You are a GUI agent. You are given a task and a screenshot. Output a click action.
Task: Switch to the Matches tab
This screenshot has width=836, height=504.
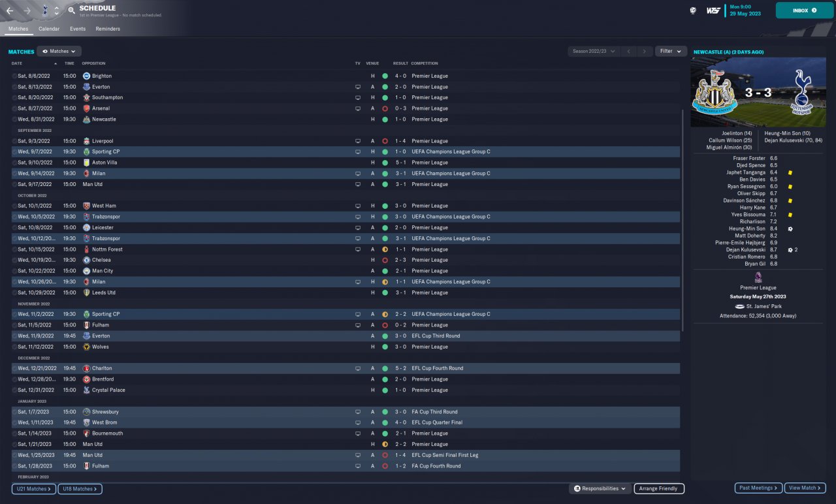pos(18,29)
